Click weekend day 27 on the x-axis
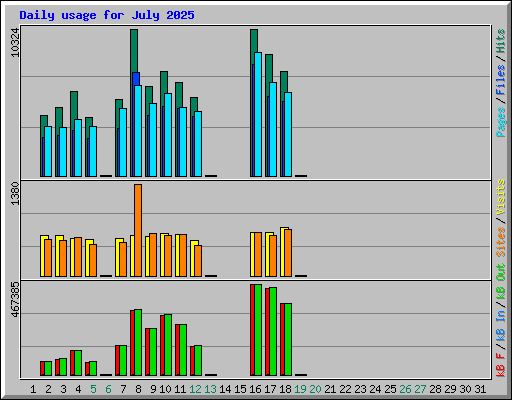 tap(420, 389)
